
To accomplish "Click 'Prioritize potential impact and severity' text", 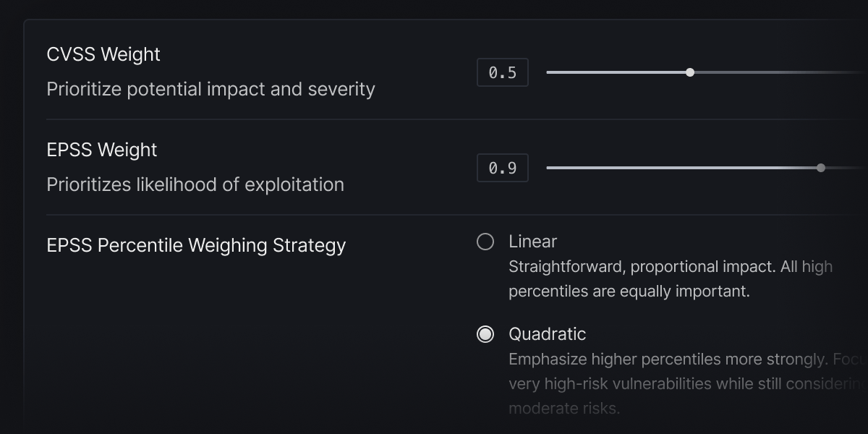I will 210,89.
